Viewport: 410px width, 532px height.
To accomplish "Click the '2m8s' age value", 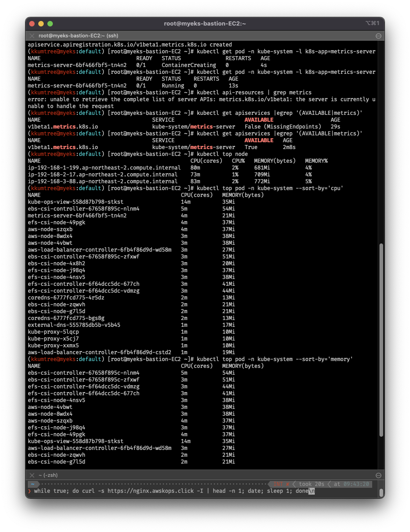I will (289, 147).
